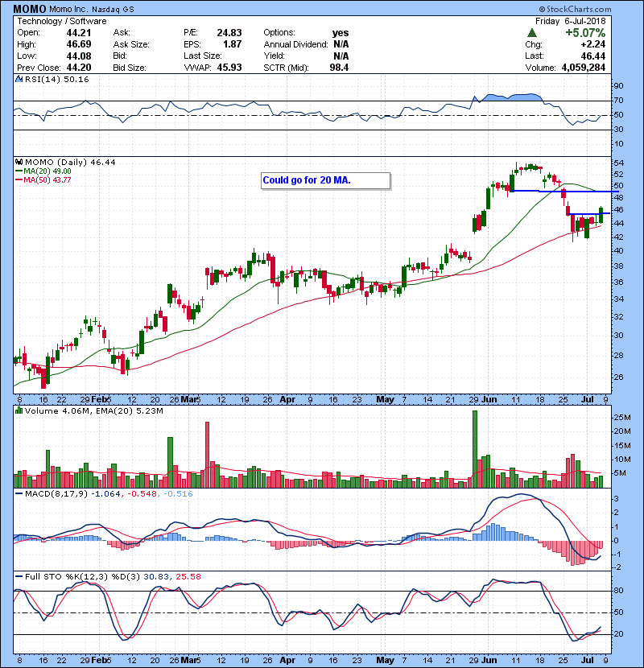Click the MACD value -1.064
Image resolution: width=644 pixels, height=668 pixels.
coord(106,494)
